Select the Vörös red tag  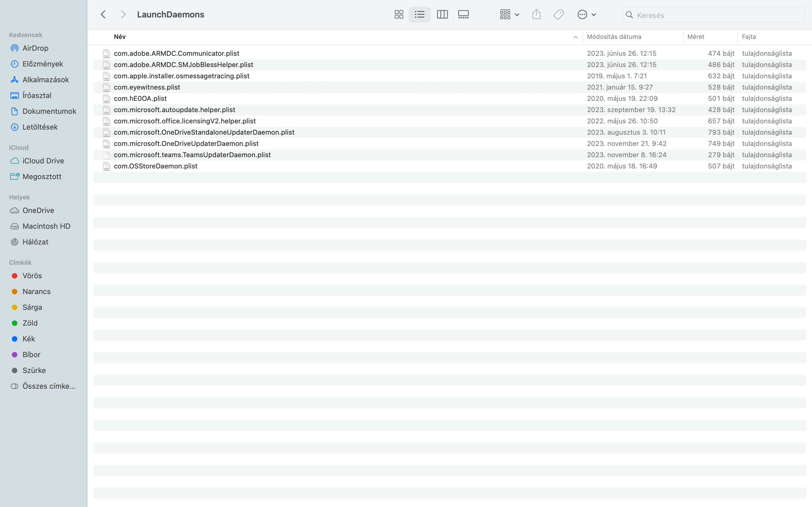(32, 276)
